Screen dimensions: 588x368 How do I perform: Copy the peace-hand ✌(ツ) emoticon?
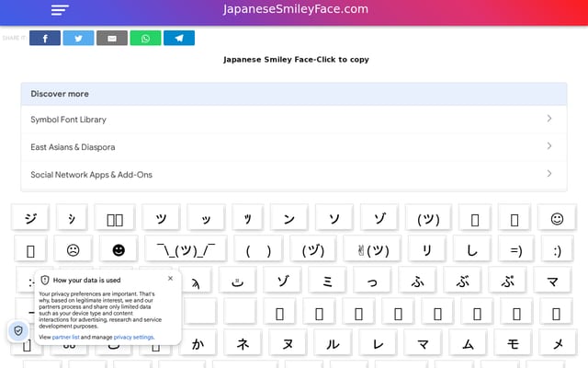click(372, 249)
